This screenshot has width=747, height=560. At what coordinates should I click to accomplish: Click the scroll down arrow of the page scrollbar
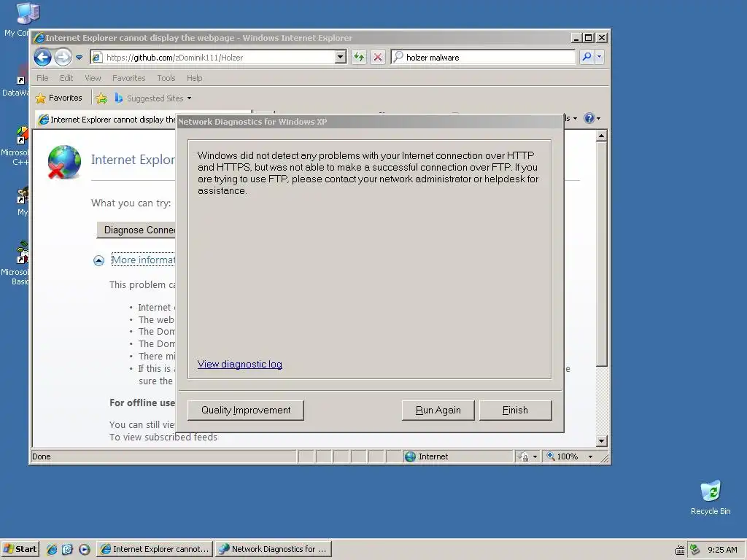[x=601, y=441]
